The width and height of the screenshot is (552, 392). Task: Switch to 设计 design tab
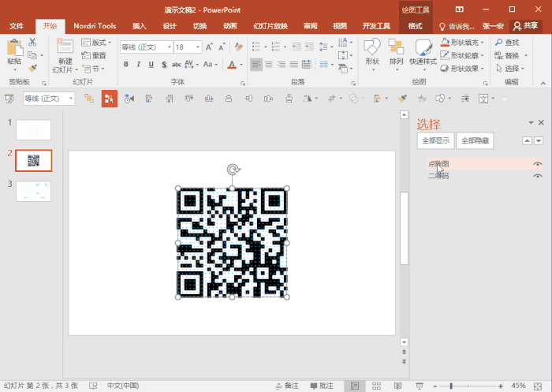click(170, 26)
